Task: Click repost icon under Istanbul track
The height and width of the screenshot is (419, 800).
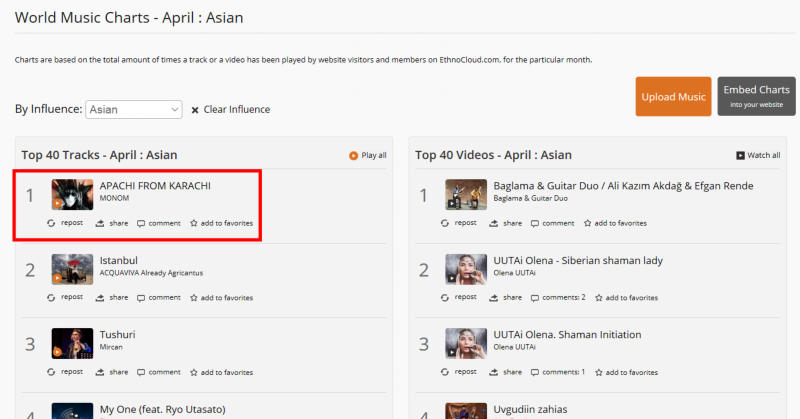Action: coord(51,297)
